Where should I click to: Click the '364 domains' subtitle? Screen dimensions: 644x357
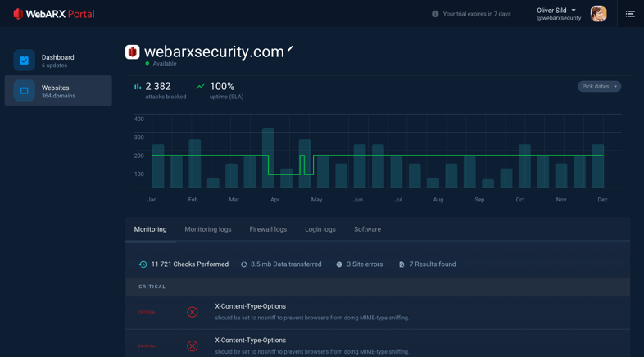[58, 96]
